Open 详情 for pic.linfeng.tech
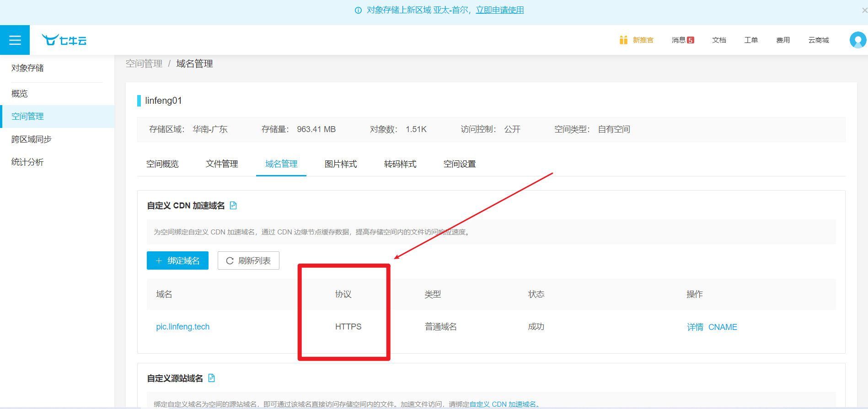Screen dimensions: 868x409 (x=695, y=327)
